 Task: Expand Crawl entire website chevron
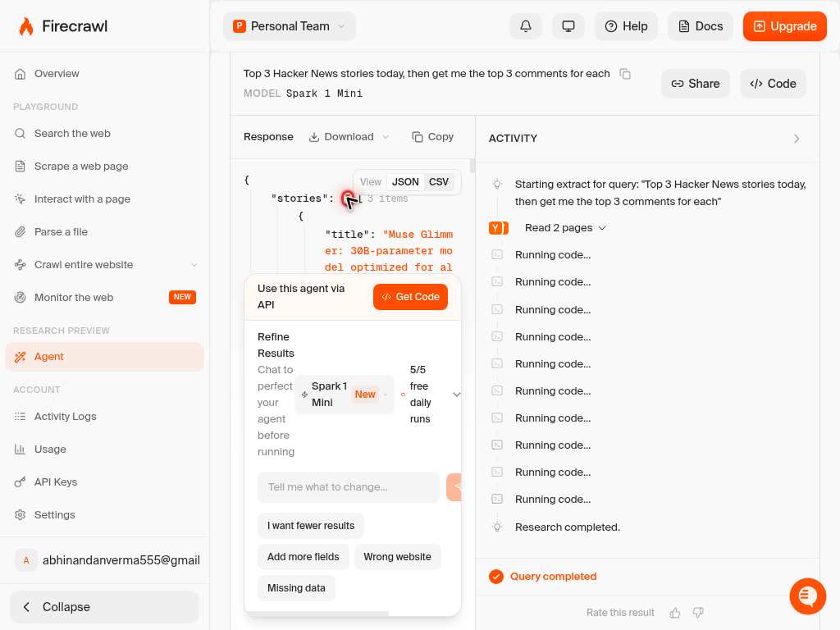194,265
